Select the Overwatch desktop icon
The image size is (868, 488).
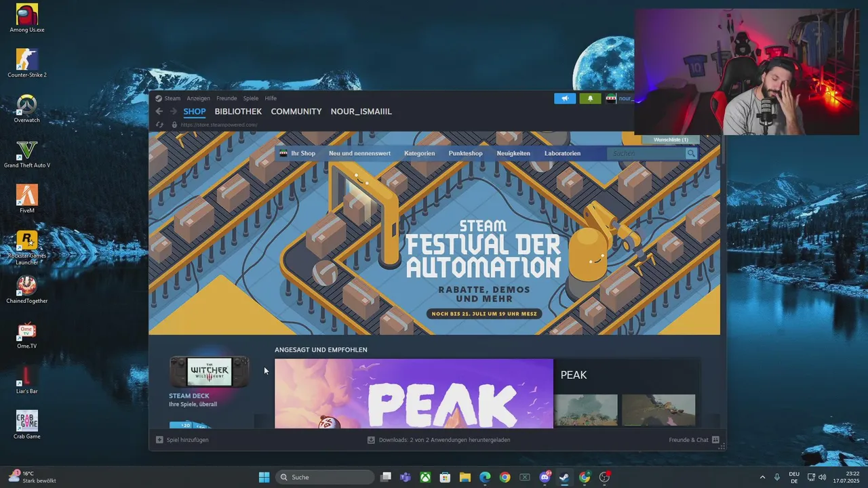pos(27,108)
